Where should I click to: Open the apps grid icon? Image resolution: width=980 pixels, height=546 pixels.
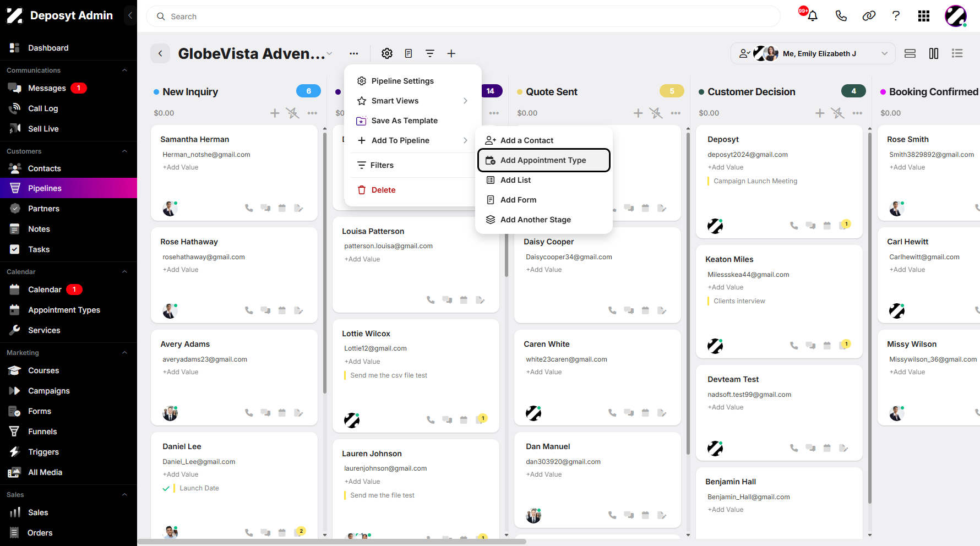click(x=924, y=16)
